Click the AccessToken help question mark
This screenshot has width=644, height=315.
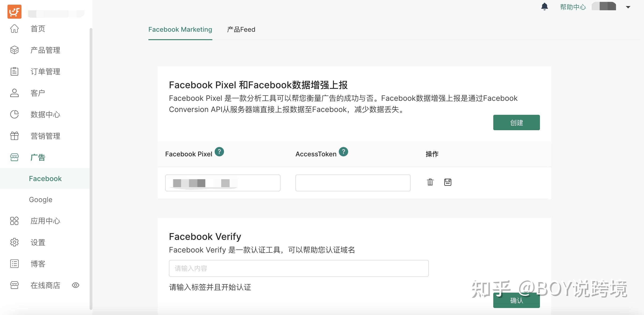[x=343, y=152]
